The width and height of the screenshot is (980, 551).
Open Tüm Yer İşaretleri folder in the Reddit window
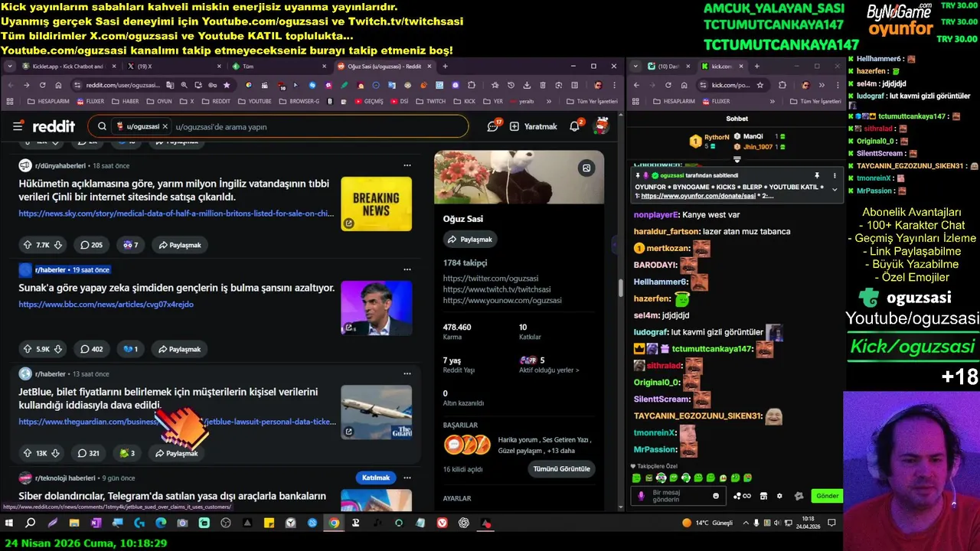point(591,101)
